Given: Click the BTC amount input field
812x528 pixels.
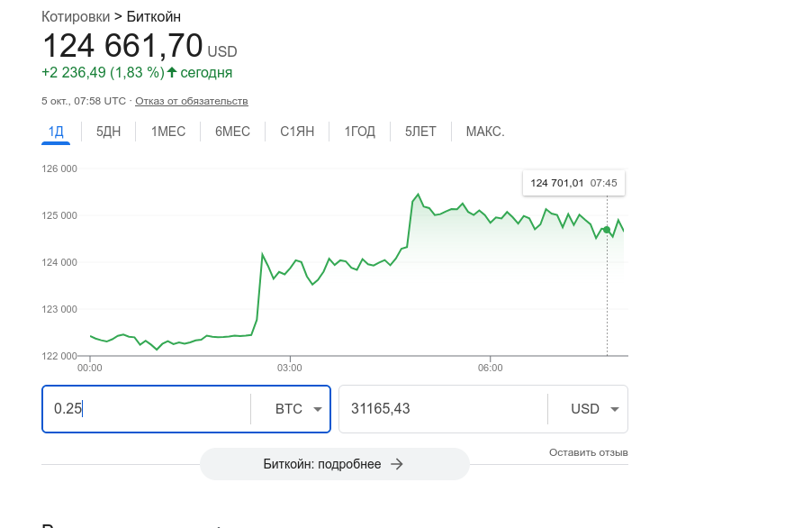Looking at the screenshot, I should pos(144,409).
